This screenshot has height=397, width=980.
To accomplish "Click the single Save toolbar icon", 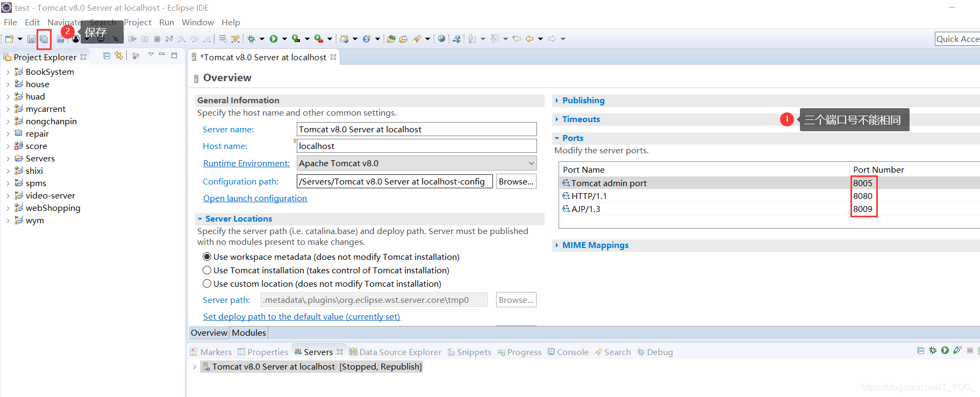I will (31, 39).
